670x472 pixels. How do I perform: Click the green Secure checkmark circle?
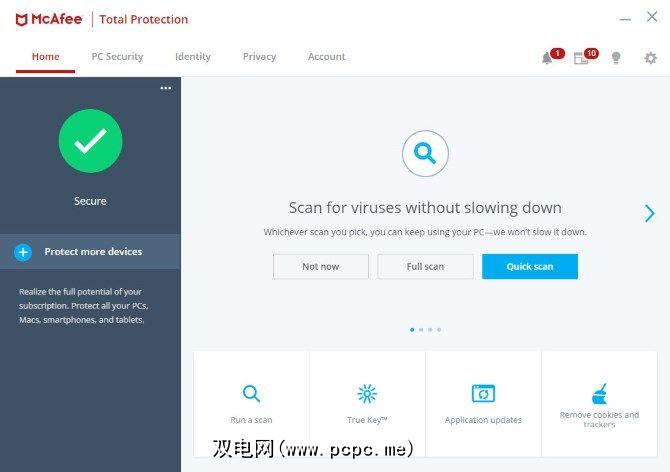click(90, 141)
